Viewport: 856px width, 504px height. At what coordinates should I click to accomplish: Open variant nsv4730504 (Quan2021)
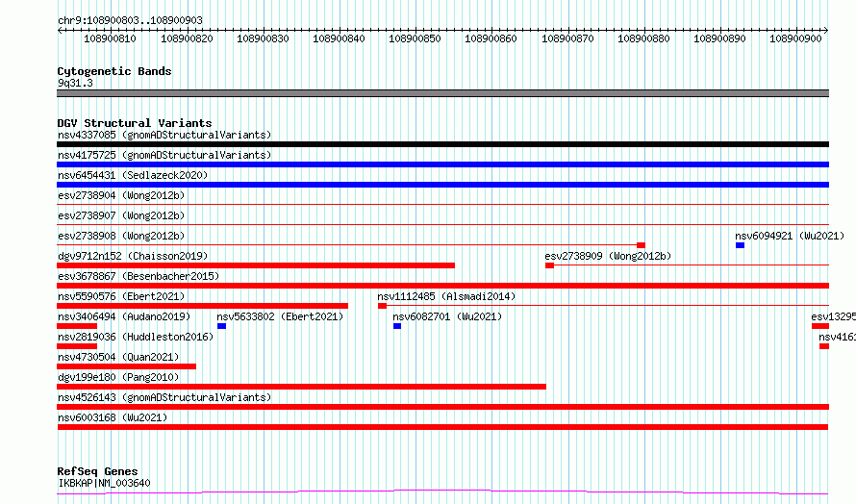click(x=118, y=357)
